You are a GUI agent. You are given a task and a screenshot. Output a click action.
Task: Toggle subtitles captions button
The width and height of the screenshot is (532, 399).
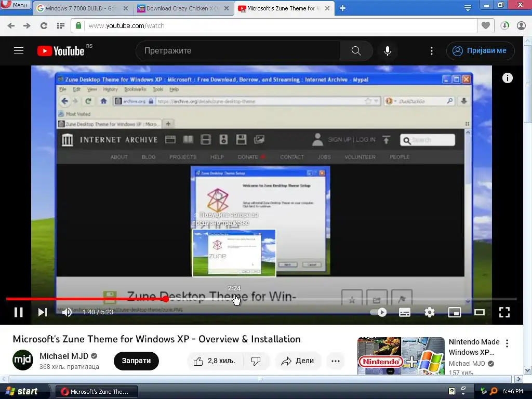tap(404, 312)
